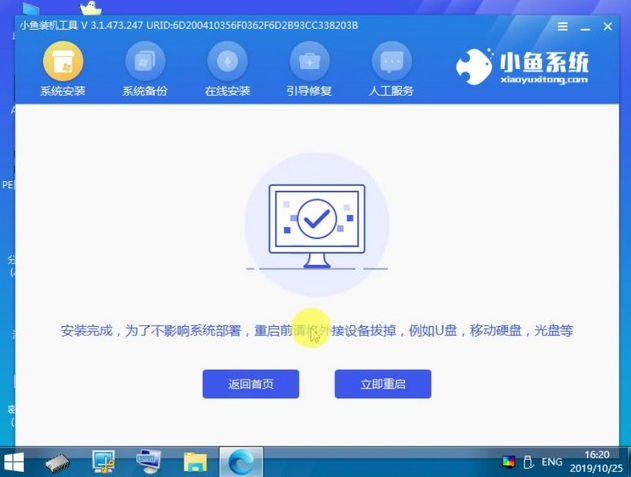Click the xiaoyuxitong.com website text
This screenshot has width=631, height=477.
tap(544, 80)
